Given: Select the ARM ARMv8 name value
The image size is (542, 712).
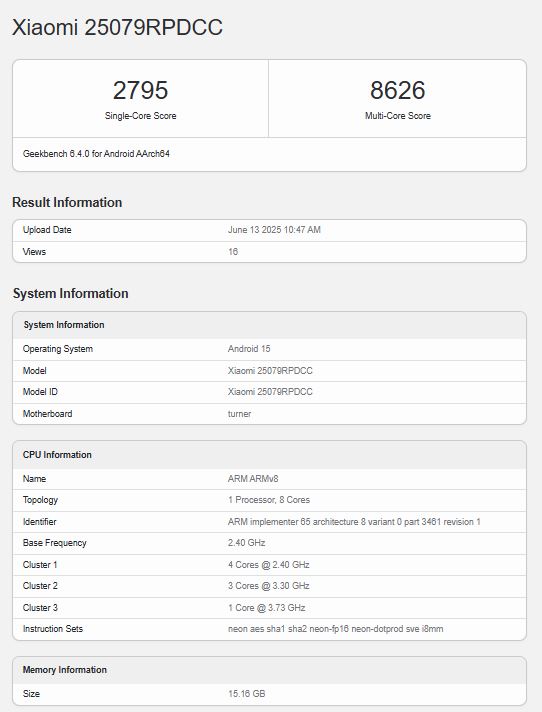Looking at the screenshot, I should 253,479.
